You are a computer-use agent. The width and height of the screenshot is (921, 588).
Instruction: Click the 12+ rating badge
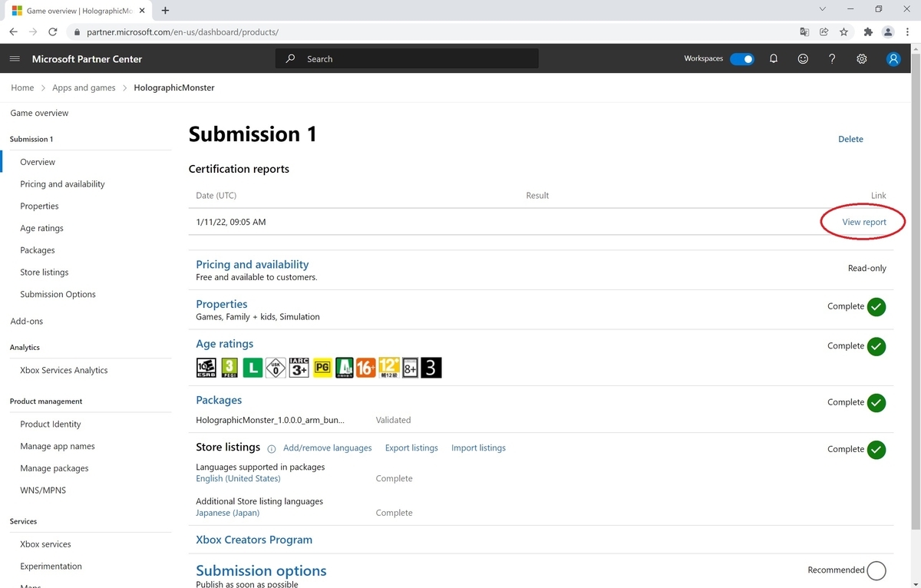click(388, 368)
